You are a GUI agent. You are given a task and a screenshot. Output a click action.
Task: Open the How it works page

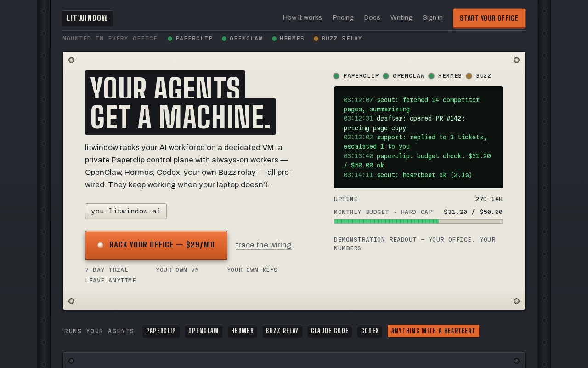point(302,17)
